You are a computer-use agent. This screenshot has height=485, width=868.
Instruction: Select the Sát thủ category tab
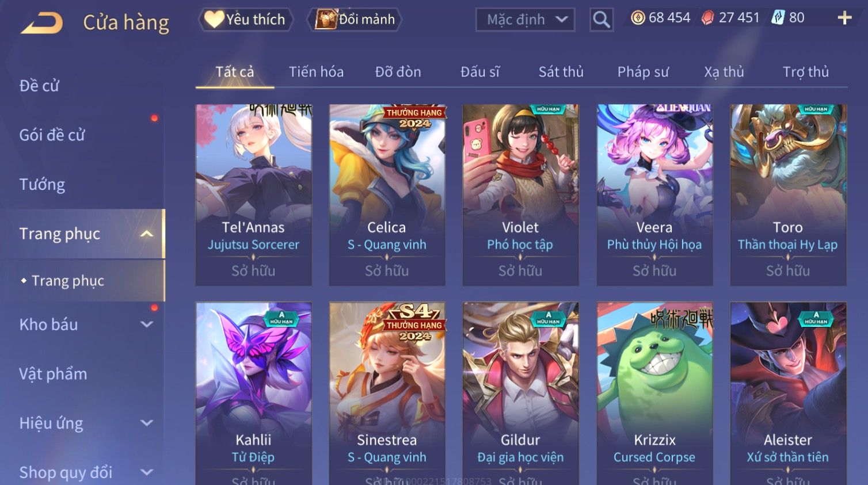(561, 72)
